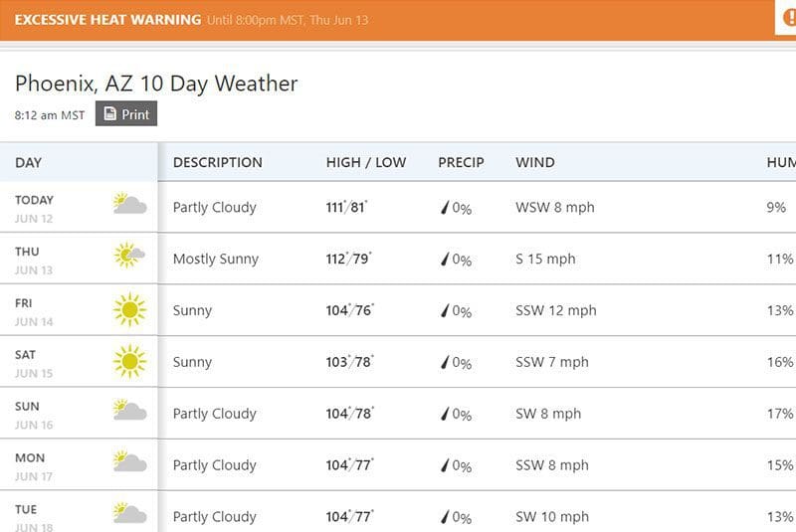Select the partly cloudy icon for Sunday
This screenshot has height=532, width=796.
[130, 410]
